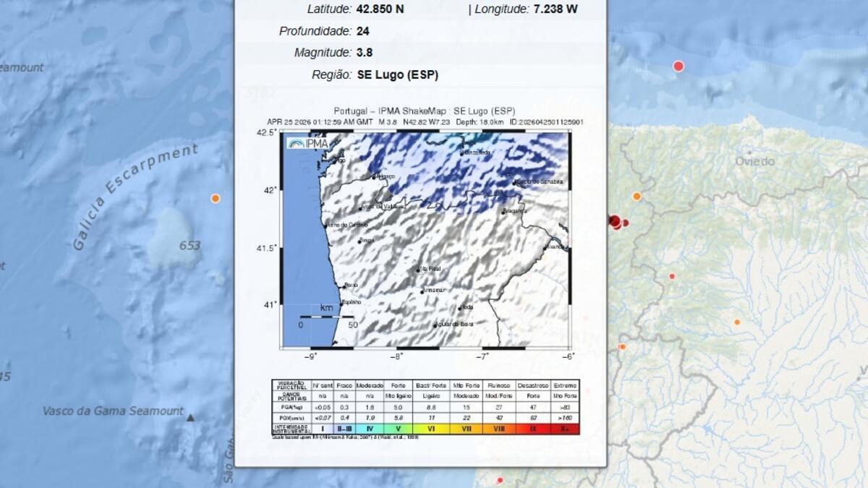Viewport: 868px width, 488px height.
Task: Click the Galicia Escarpment map label
Action: point(134,195)
